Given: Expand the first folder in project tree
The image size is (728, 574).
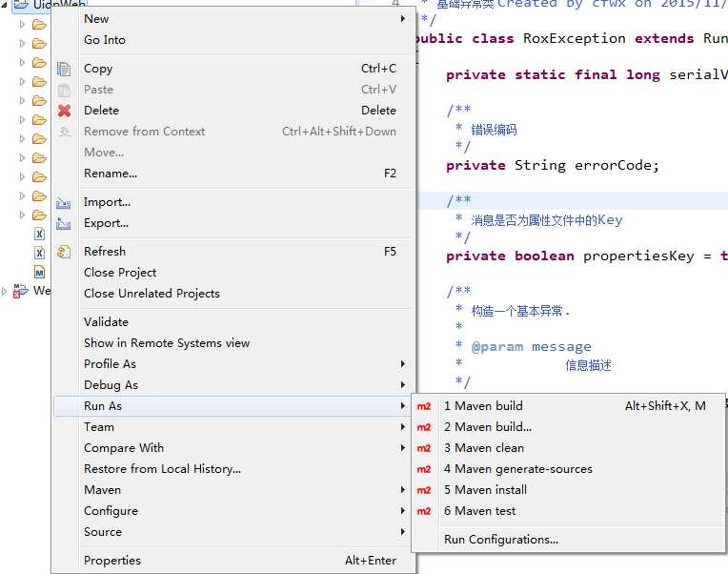Looking at the screenshot, I should (22, 24).
